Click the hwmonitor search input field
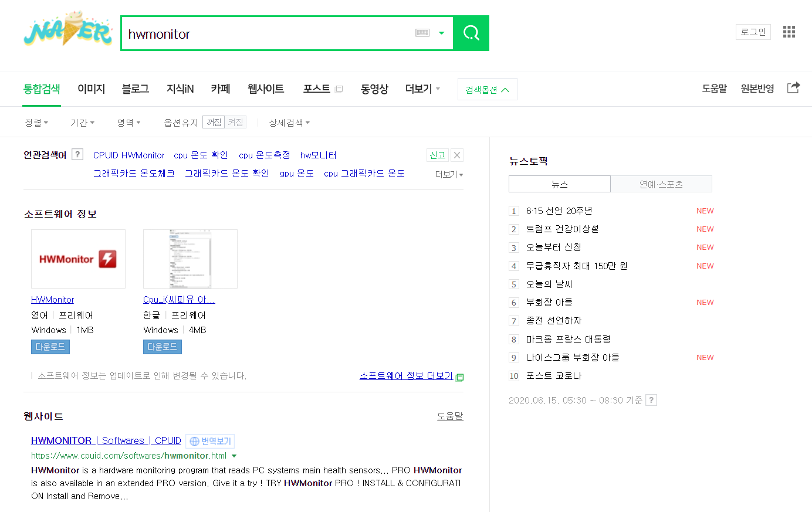This screenshot has height=512, width=812. point(267,33)
